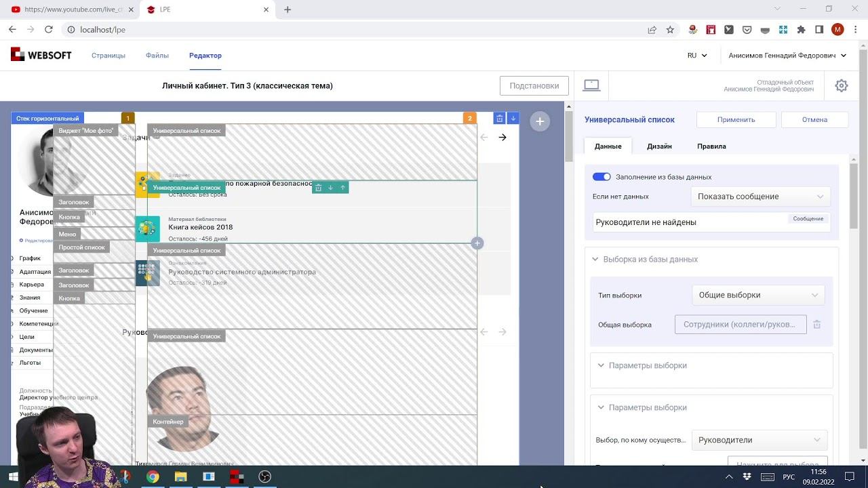Select the 'Меню' block label

[x=67, y=235]
